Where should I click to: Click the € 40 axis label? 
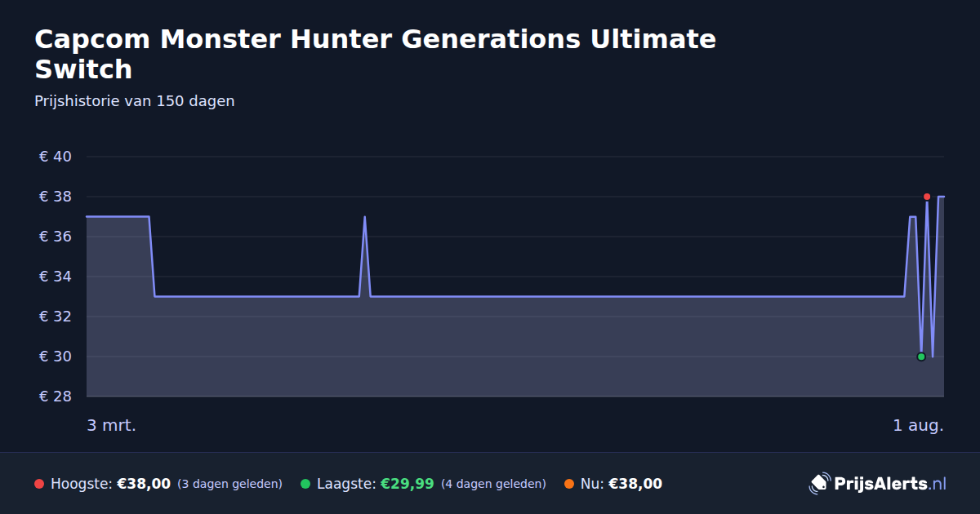click(x=56, y=157)
